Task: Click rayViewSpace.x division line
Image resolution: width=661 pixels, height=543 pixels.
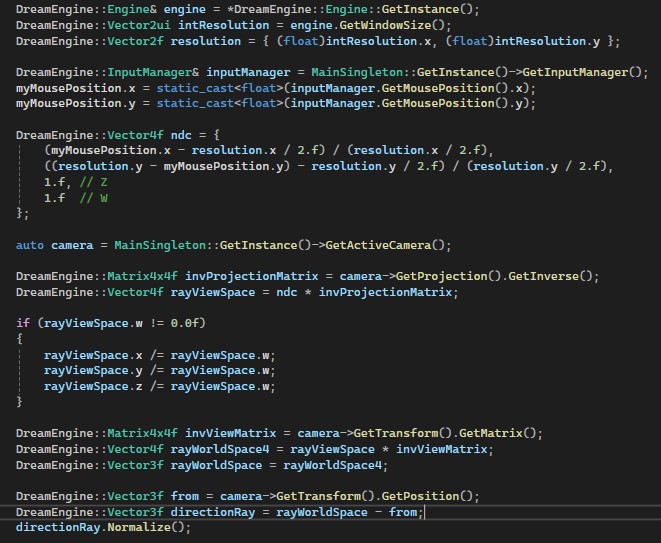Action: click(160, 355)
